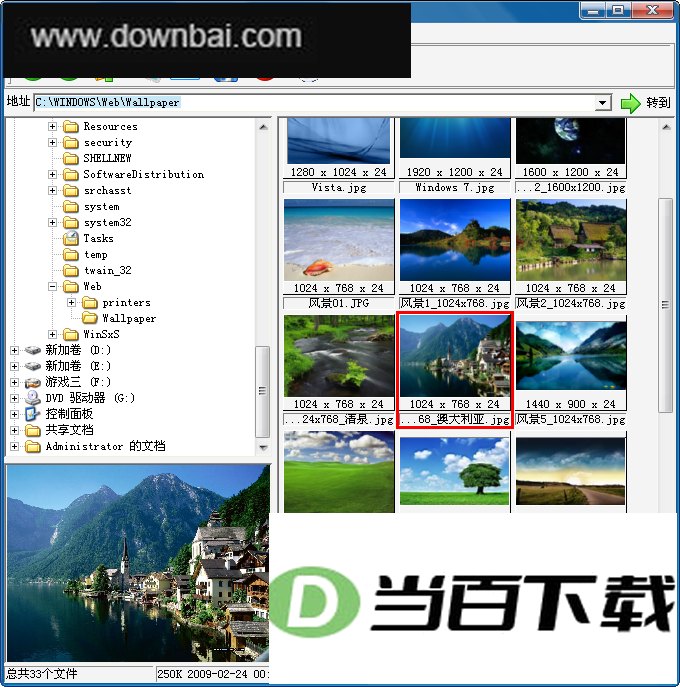680x687 pixels.
Task: Click thumbnail pane scrollbar up arrow
Action: point(666,127)
